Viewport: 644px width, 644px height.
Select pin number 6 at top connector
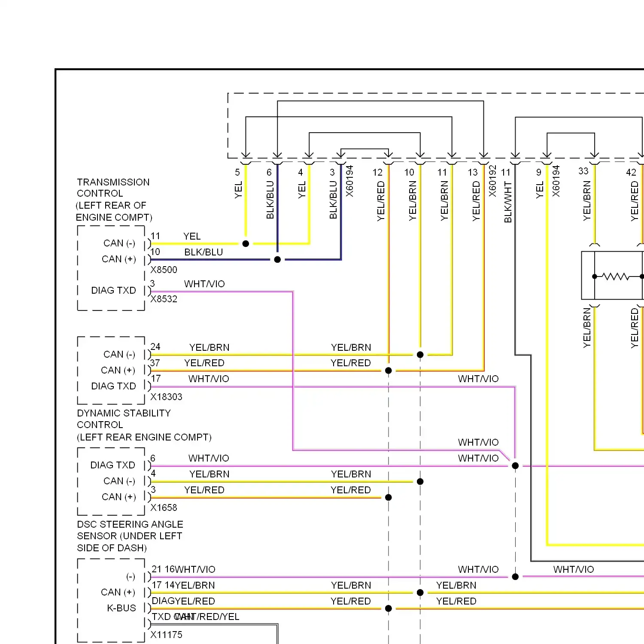(x=269, y=172)
